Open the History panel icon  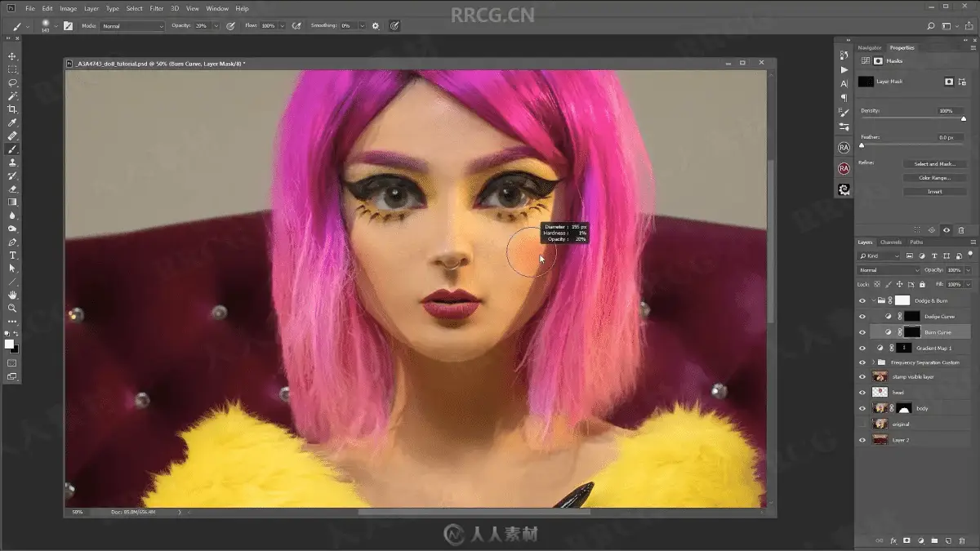(x=844, y=55)
